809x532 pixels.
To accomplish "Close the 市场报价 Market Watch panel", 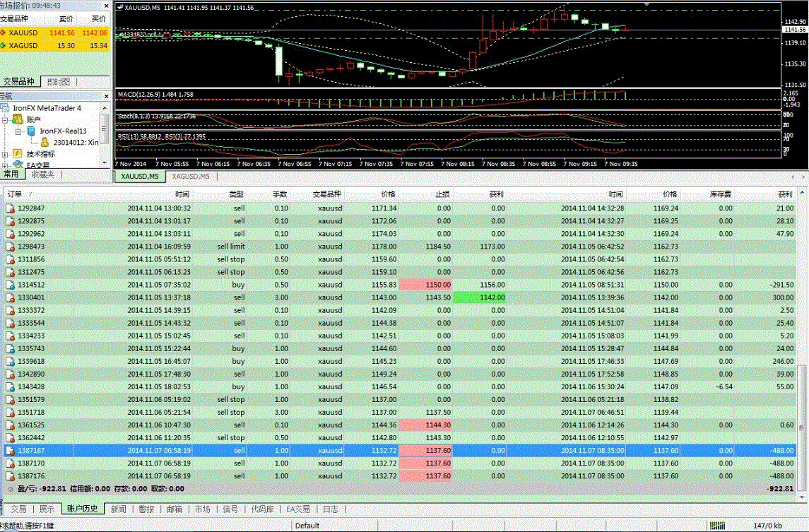I will tap(106, 6).
